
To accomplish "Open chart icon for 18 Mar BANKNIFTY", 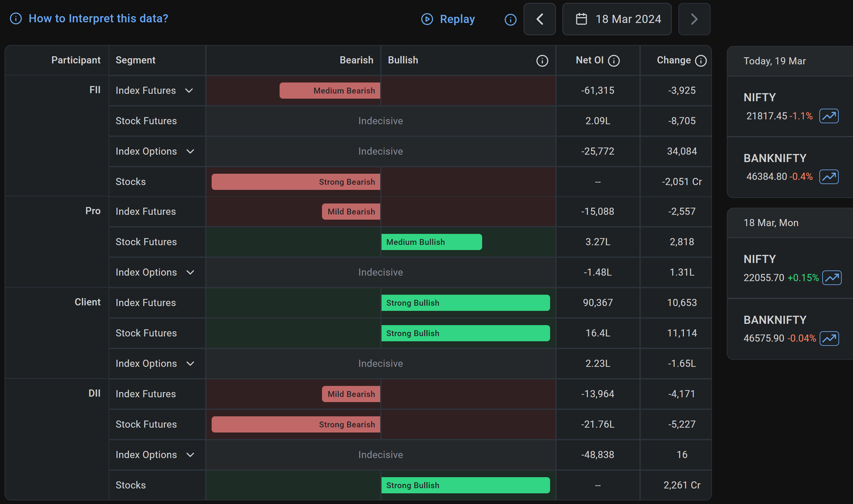I will pos(829,338).
